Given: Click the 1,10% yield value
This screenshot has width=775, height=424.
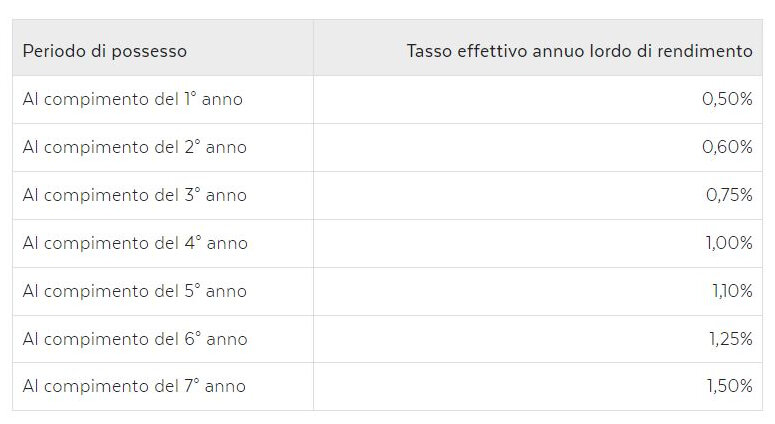Looking at the screenshot, I should click(x=731, y=291).
